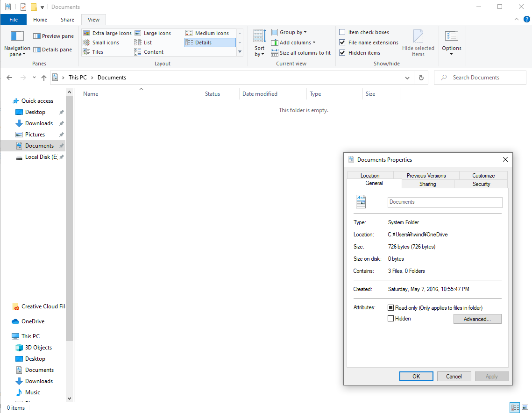The image size is (532, 413).
Task: Select Extra large icons layout
Action: (x=107, y=33)
